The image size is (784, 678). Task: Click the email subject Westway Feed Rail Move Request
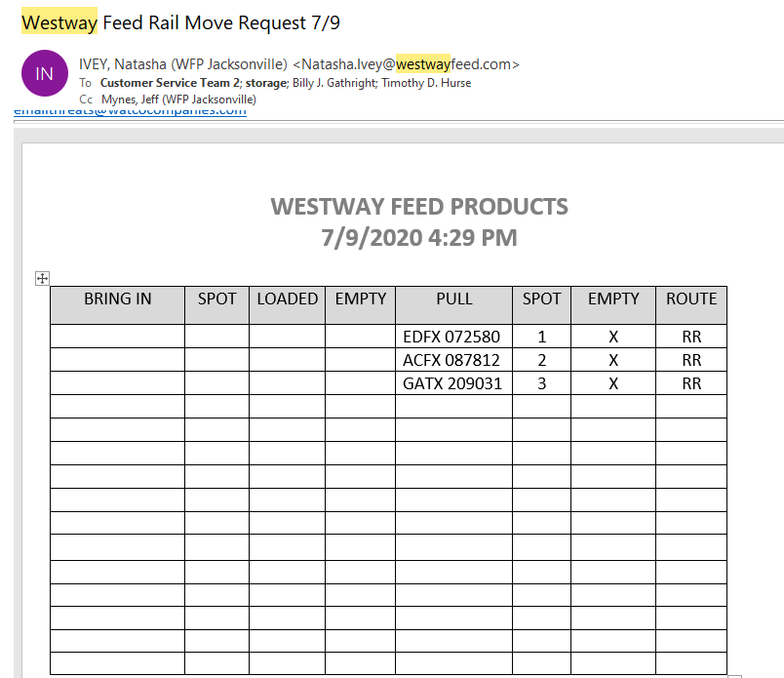click(180, 22)
